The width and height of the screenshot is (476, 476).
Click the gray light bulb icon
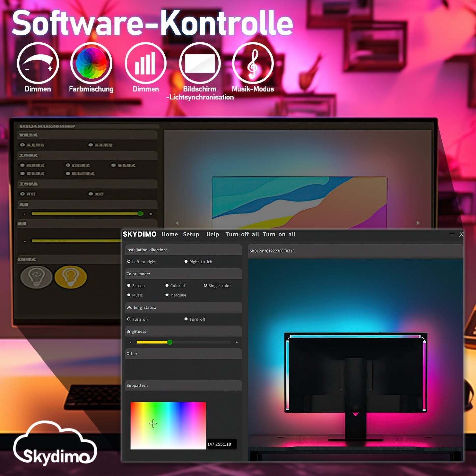pos(36,277)
